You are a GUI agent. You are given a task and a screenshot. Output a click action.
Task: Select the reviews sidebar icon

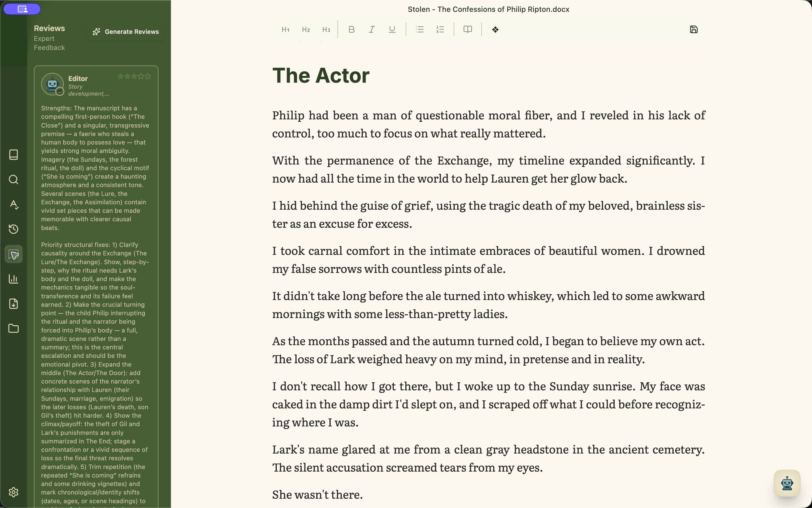point(14,254)
